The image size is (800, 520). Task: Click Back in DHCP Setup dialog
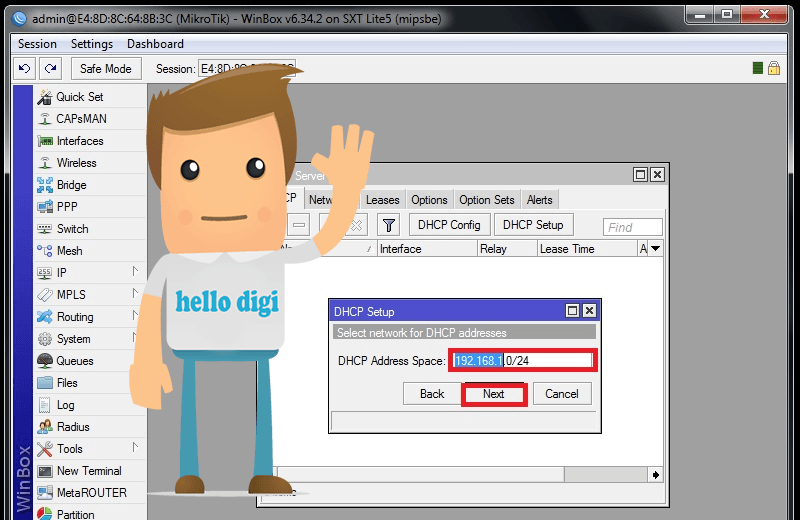tap(432, 394)
